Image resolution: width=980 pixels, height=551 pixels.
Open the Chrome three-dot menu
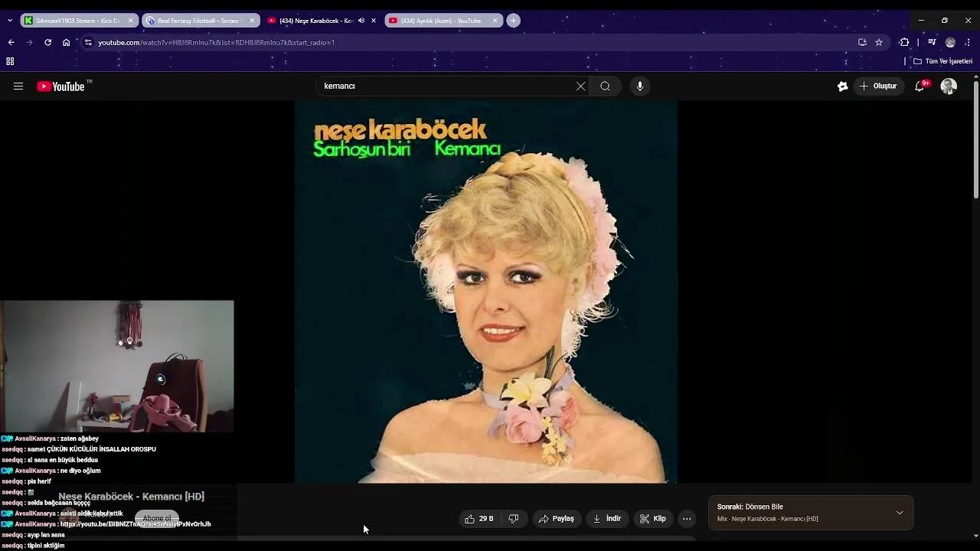coord(968,42)
